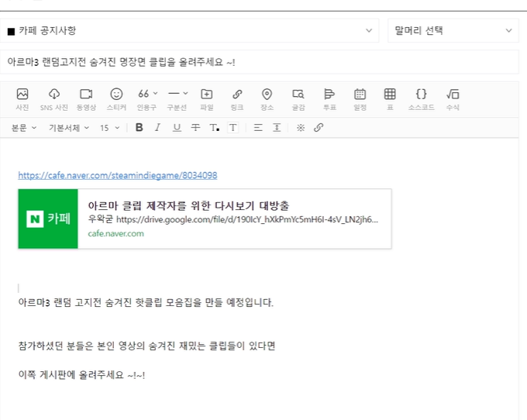Open the 글감 material search

click(298, 98)
